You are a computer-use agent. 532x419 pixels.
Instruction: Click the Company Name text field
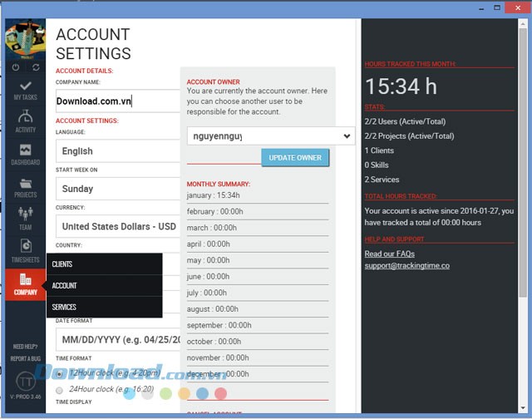tap(117, 101)
